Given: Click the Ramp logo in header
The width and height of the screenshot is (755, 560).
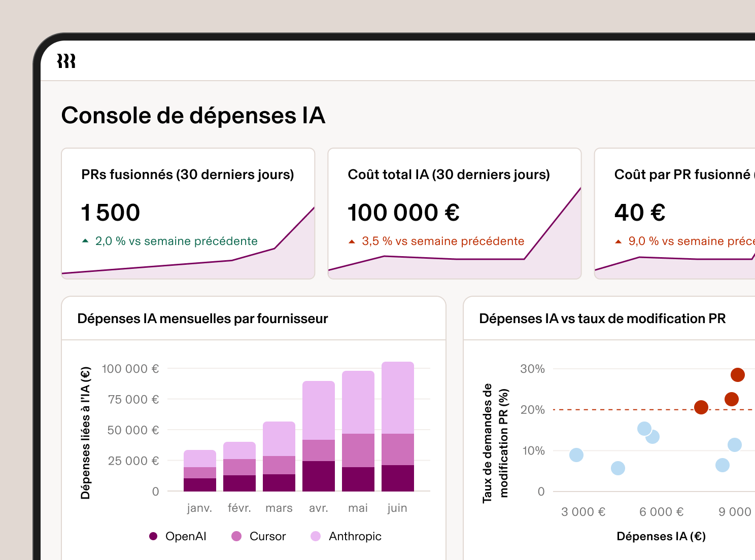Looking at the screenshot, I should 66,61.
